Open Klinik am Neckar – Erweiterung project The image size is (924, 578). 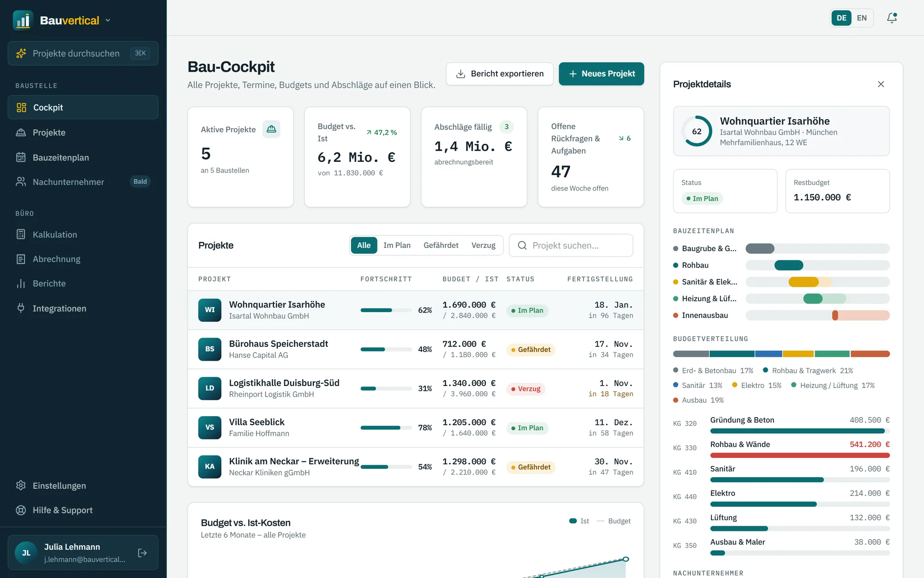[x=294, y=461]
